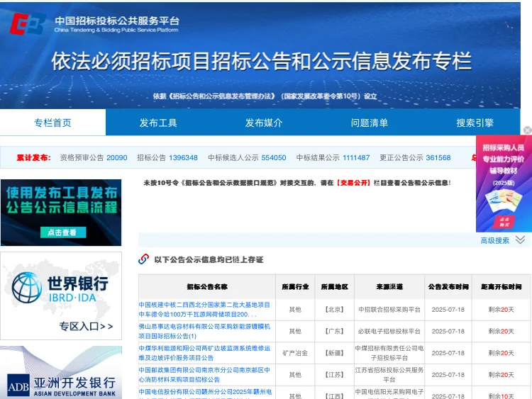Click the World Bank globe logo

point(26,288)
